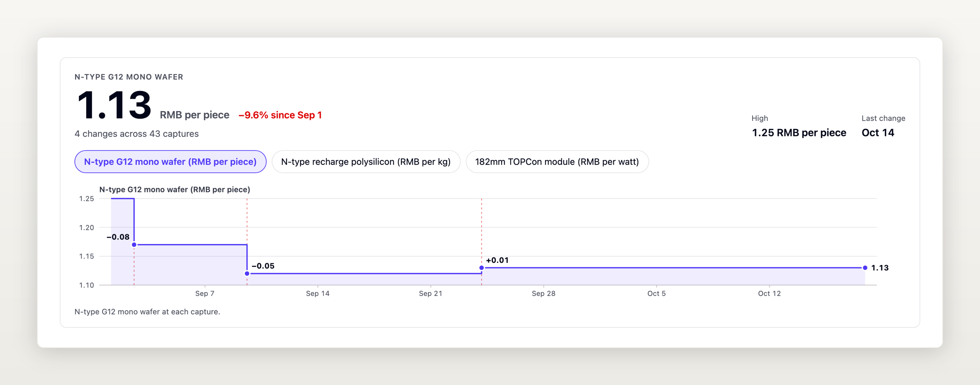Click the 'RMB per piece' unit beside 1.13
The height and width of the screenshot is (385, 980).
[x=194, y=115]
